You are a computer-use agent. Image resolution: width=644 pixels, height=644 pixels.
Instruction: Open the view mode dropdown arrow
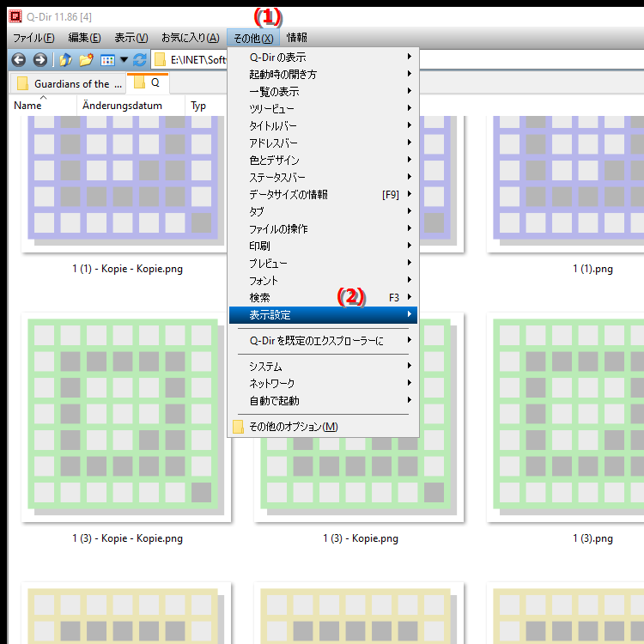124,60
